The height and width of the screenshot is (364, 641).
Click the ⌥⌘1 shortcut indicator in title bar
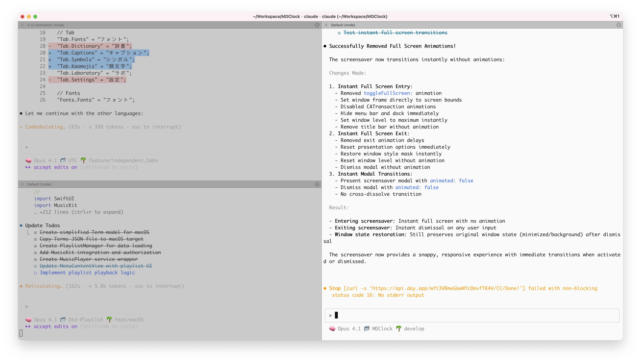click(x=615, y=16)
